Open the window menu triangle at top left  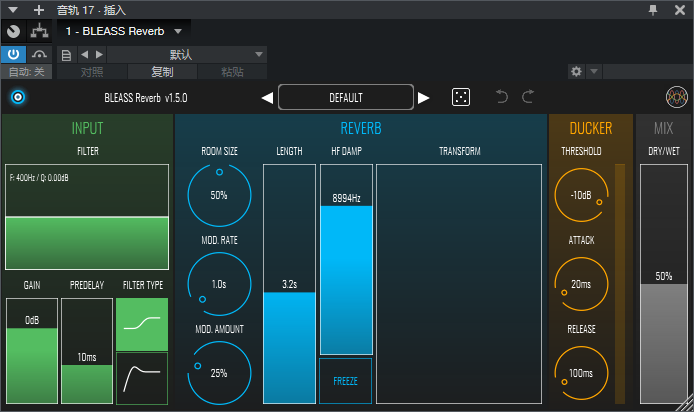13,10
